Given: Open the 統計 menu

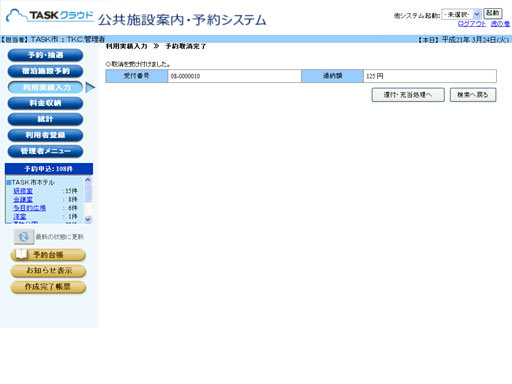Looking at the screenshot, I should 45,119.
